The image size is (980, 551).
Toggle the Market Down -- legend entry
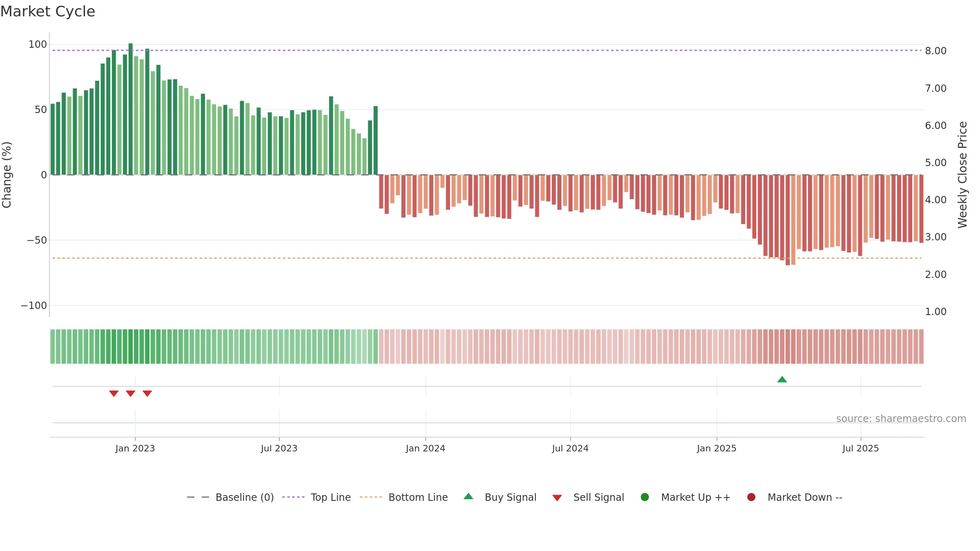pyautogui.click(x=795, y=497)
